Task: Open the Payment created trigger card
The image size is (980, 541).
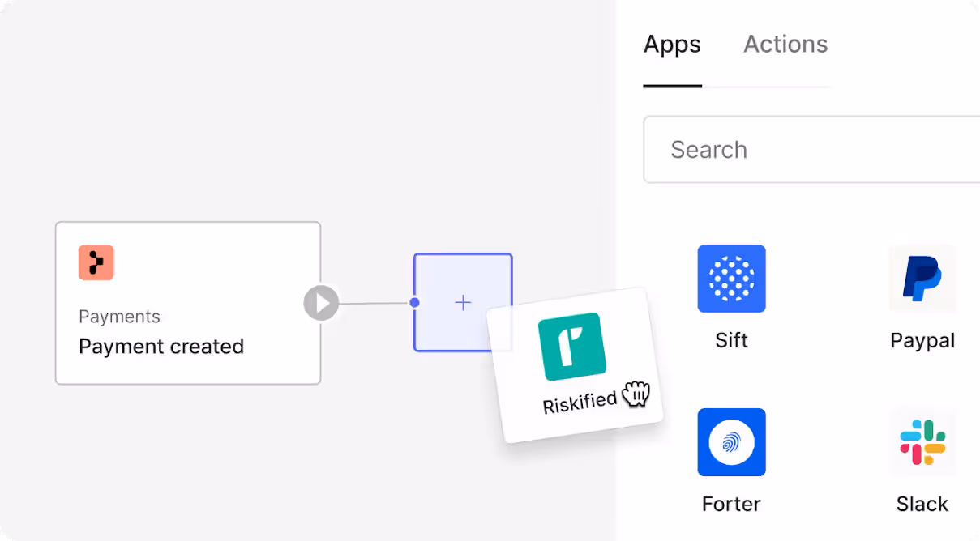Action: point(188,303)
